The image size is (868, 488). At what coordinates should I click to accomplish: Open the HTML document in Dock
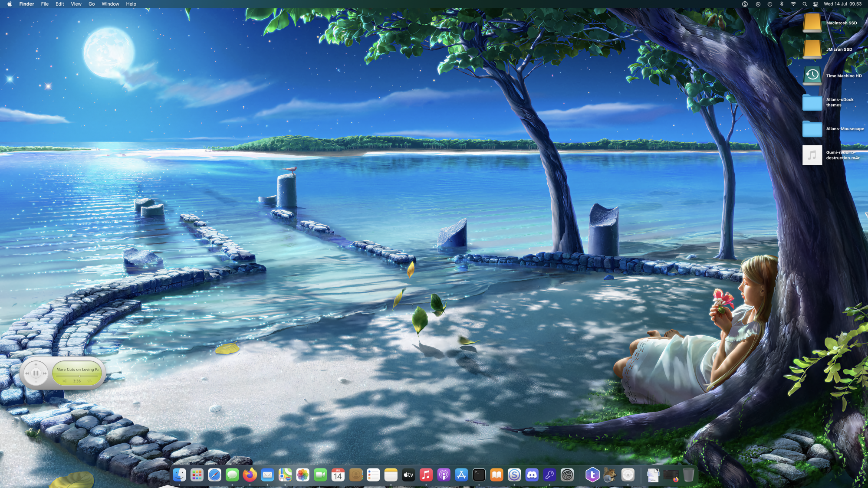pos(653,475)
